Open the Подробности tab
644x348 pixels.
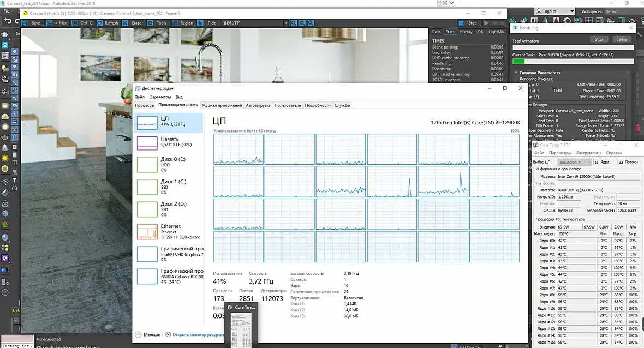click(318, 105)
